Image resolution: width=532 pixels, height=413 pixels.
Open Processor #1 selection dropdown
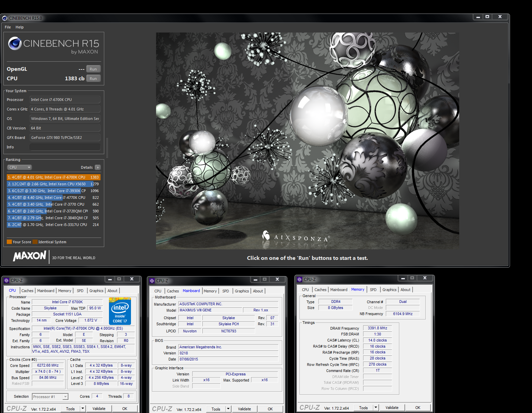pos(50,397)
